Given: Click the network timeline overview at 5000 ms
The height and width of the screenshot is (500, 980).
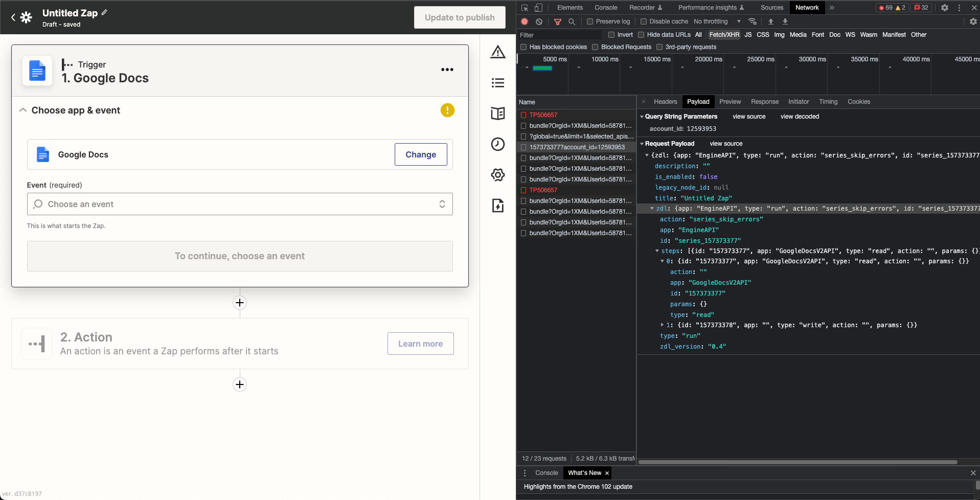Looking at the screenshot, I should coord(555,59).
